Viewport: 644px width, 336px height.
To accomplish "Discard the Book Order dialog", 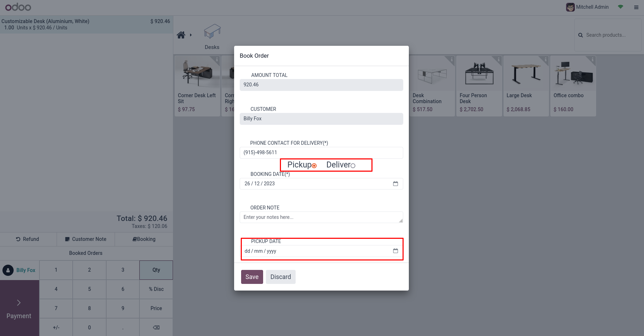I will coord(281,277).
